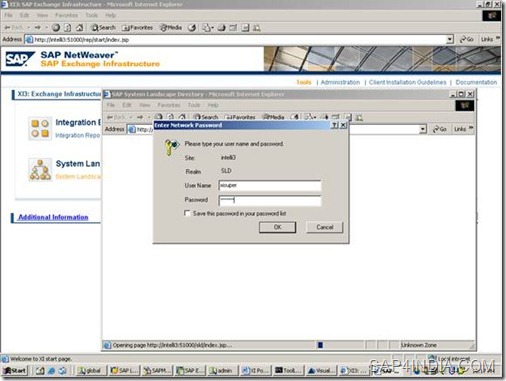The image size is (506, 381).
Task: Open the Documentation link
Action: click(476, 82)
